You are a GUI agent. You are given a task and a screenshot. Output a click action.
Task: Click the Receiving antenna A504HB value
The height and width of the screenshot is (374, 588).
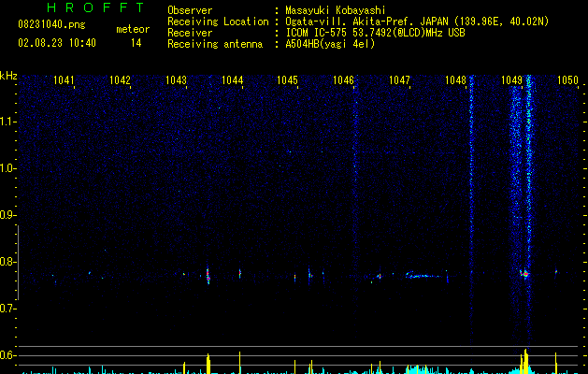point(330,44)
